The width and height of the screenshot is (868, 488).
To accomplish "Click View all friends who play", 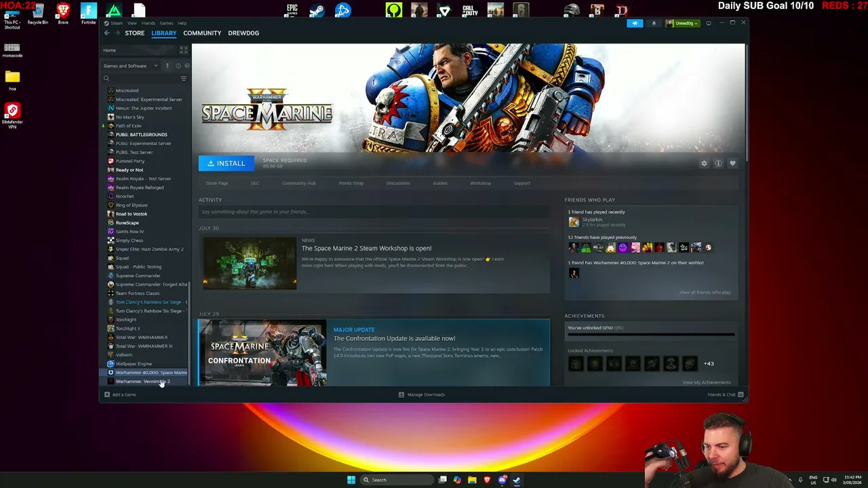I will tap(705, 292).
